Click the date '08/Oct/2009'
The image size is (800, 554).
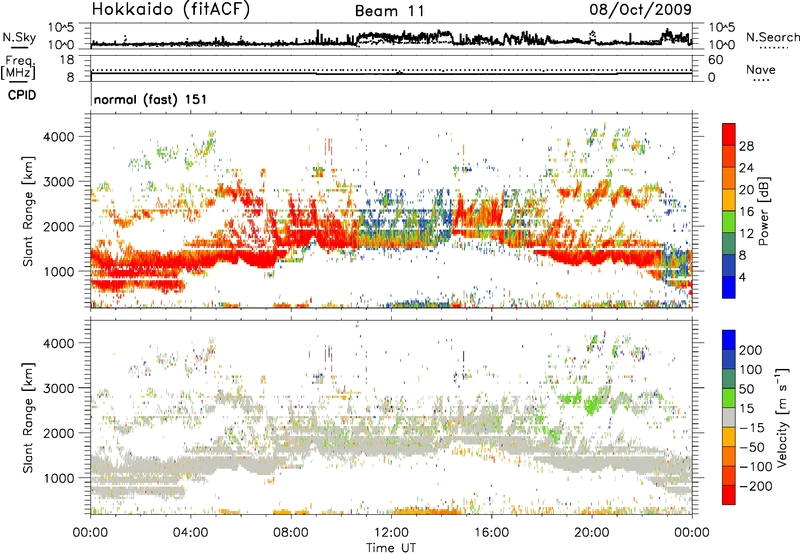(x=641, y=9)
